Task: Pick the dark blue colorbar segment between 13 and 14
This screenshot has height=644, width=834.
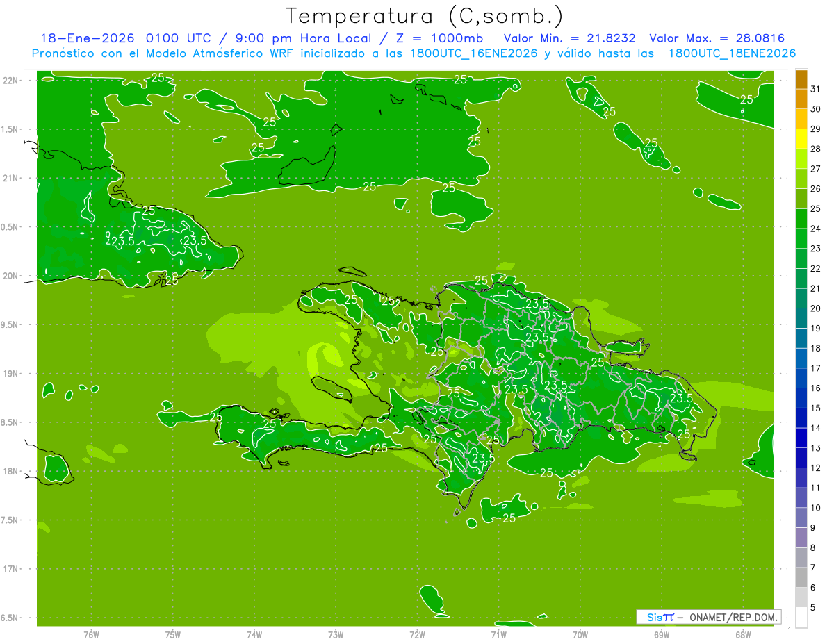Action: point(801,438)
